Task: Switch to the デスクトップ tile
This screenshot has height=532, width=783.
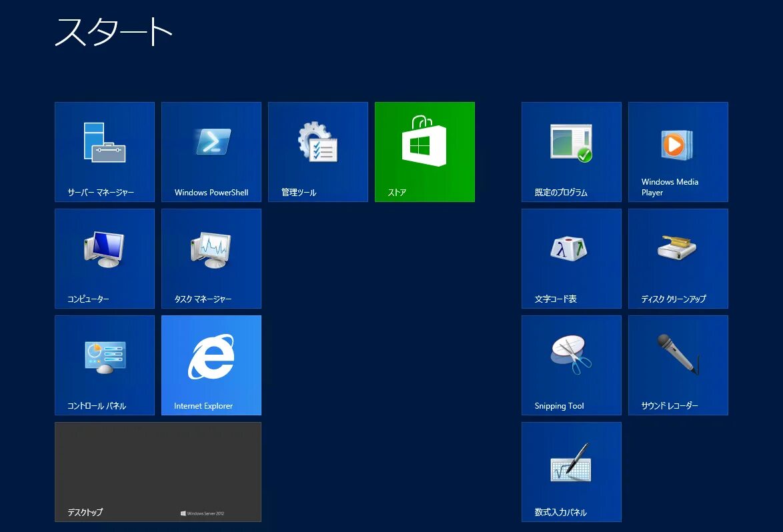Action: (158, 472)
